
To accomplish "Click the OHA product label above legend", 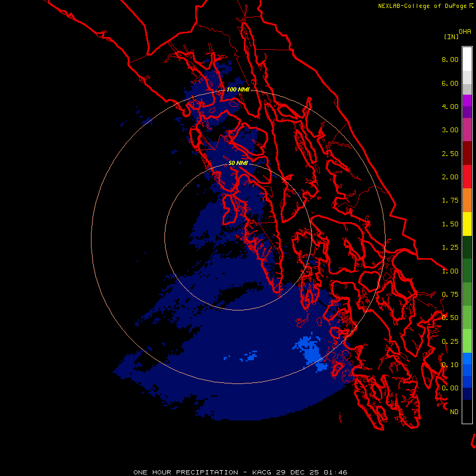I will [465, 31].
